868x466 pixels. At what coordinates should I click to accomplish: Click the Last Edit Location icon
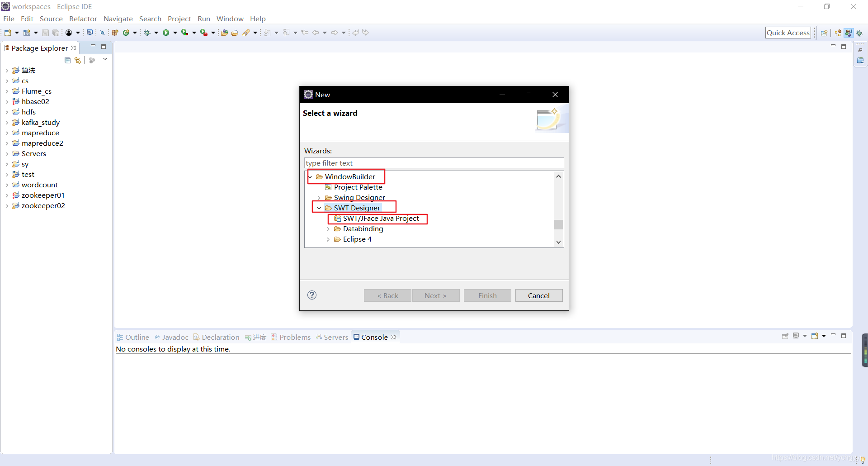tap(305, 33)
